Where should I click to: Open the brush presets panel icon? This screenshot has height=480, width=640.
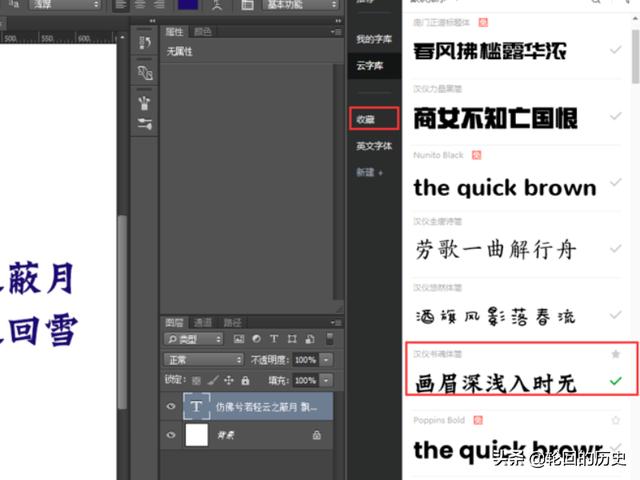point(145,101)
